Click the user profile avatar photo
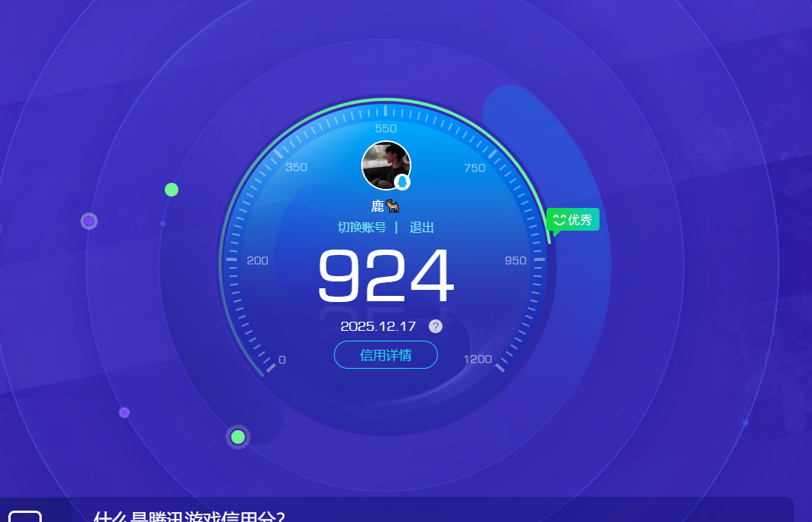 (385, 164)
